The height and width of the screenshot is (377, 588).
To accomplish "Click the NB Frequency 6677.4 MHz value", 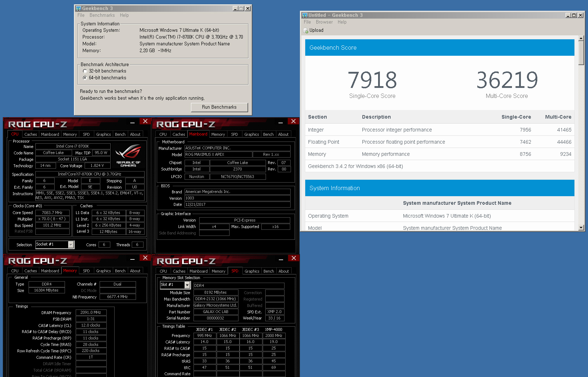I will 117,297.
